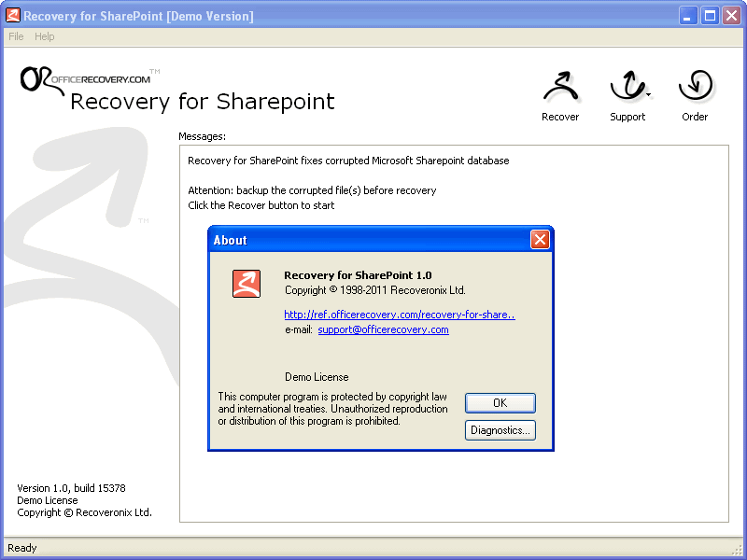The image size is (747, 560).
Task: Click the support@officerecovery.com email link
Action: [x=383, y=329]
